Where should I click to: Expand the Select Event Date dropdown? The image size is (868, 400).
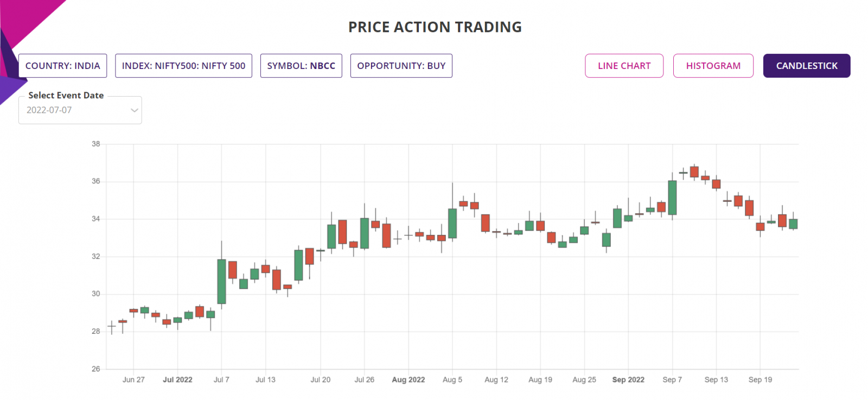(x=80, y=110)
